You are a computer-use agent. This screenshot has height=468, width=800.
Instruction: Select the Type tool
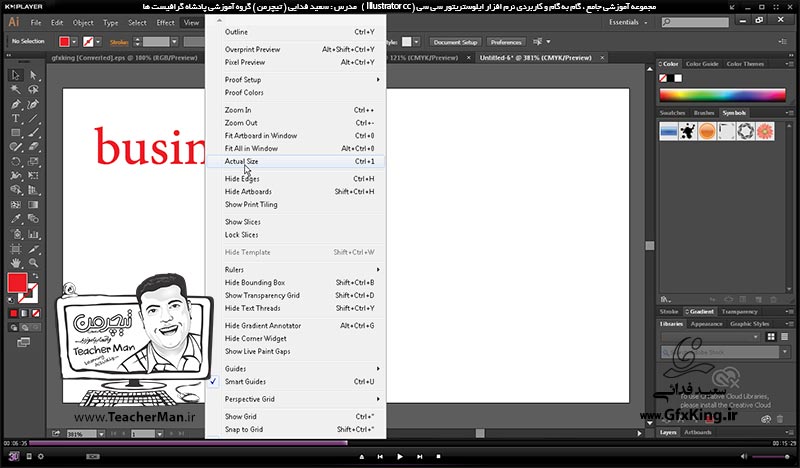15,118
